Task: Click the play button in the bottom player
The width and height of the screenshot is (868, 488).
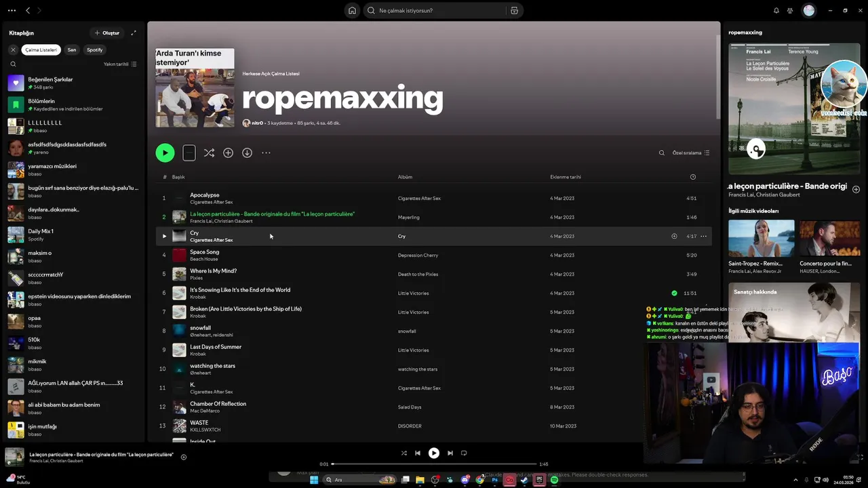Action: coord(434,453)
